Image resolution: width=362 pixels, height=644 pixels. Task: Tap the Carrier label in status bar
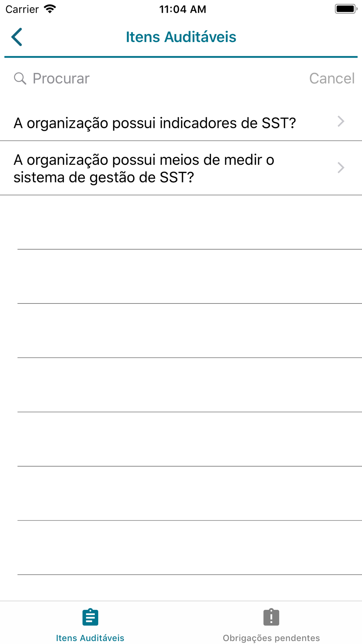click(22, 9)
